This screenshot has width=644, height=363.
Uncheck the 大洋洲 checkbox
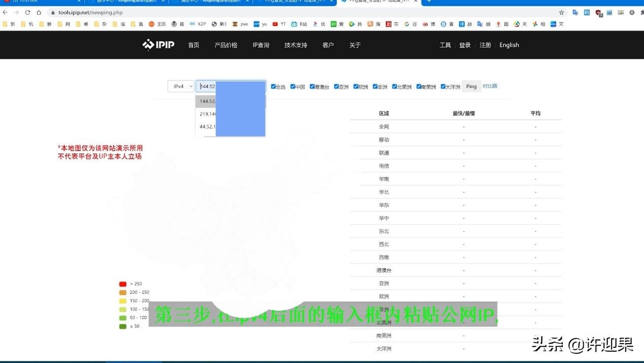coord(443,86)
